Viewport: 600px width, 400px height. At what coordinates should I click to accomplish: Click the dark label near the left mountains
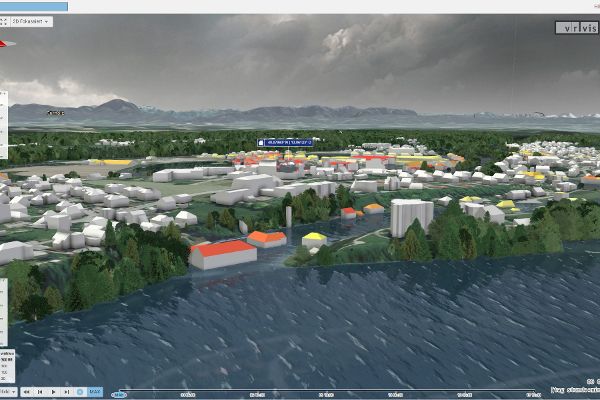click(56, 113)
